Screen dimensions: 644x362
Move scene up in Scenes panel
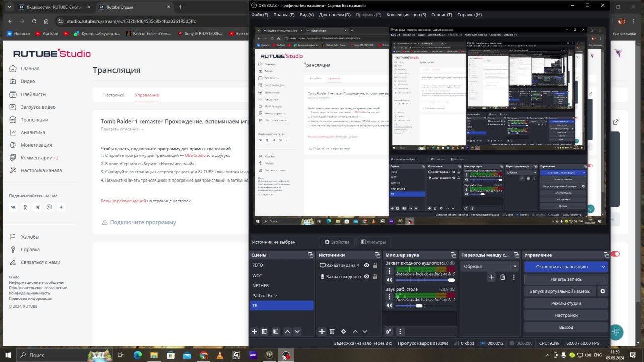pyautogui.click(x=287, y=331)
